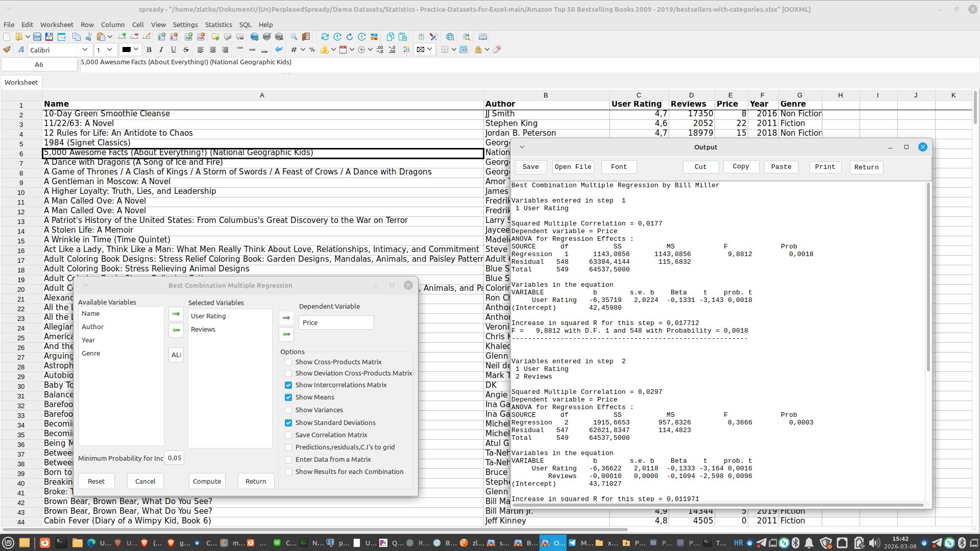Click the eraser icon in formatting toolbar
980x551 pixels.
(x=497, y=49)
